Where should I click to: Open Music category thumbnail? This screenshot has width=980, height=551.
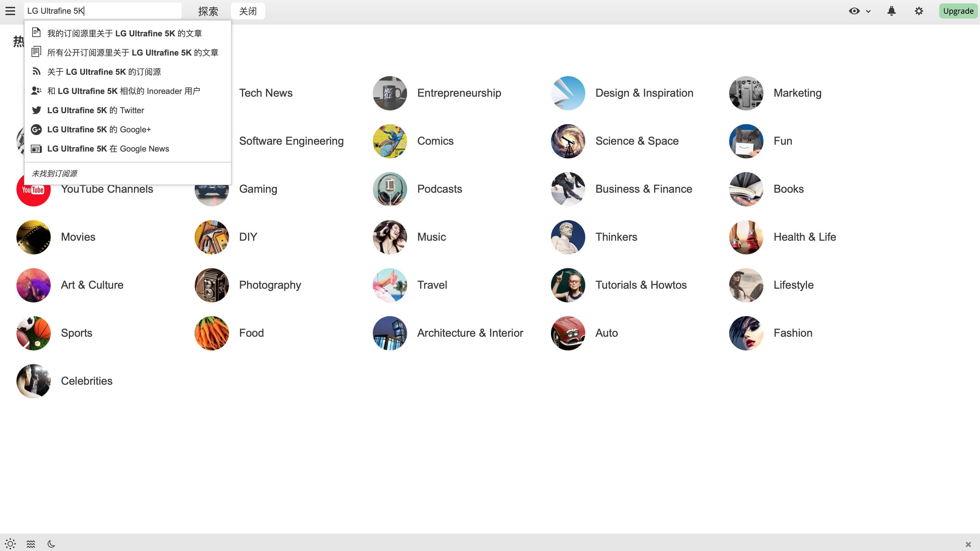(x=390, y=237)
